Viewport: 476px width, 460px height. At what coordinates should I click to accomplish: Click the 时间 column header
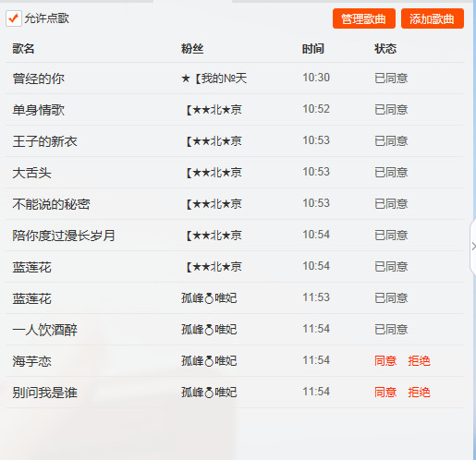point(313,49)
